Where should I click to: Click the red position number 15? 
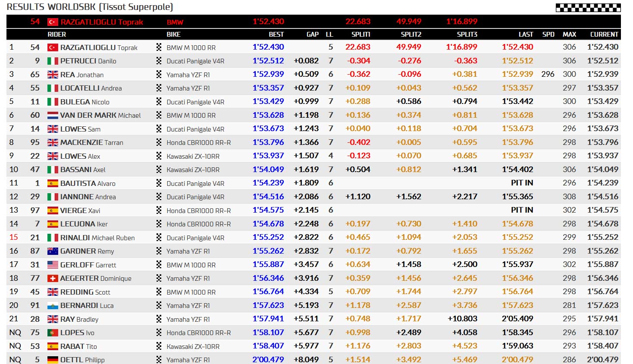[x=14, y=237]
